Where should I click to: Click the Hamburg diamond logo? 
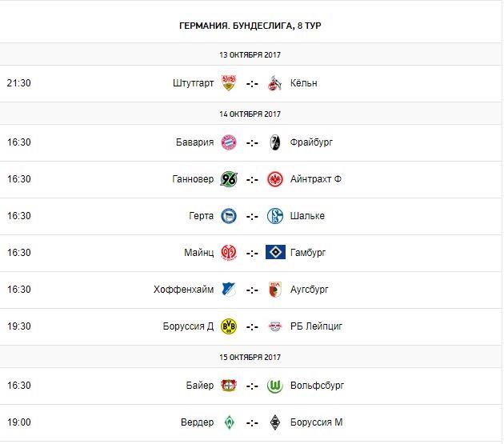[x=275, y=253]
